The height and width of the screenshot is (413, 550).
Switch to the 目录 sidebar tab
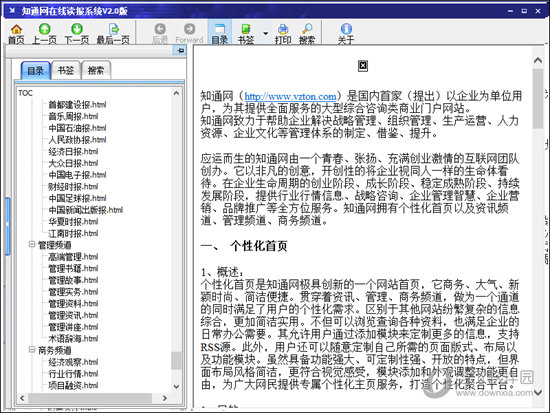pyautogui.click(x=35, y=71)
